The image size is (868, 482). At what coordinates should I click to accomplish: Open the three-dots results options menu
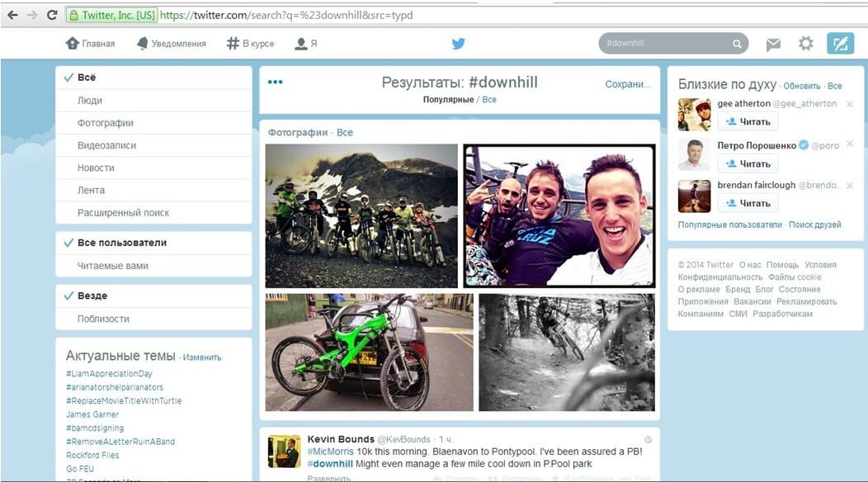(275, 82)
